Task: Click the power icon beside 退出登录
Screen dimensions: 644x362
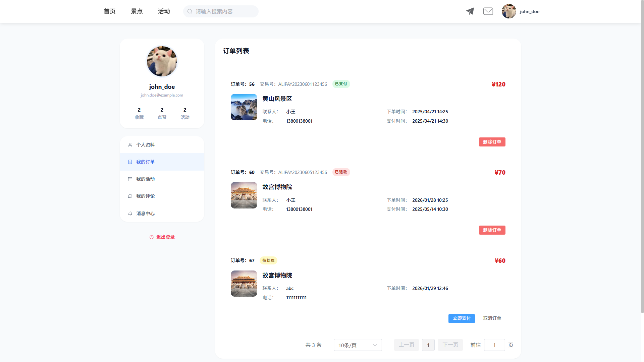Action: click(x=152, y=237)
